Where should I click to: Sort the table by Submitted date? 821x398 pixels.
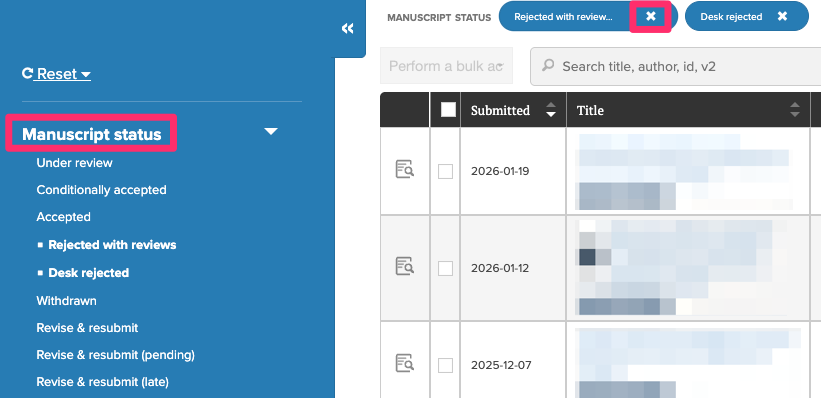(550, 110)
